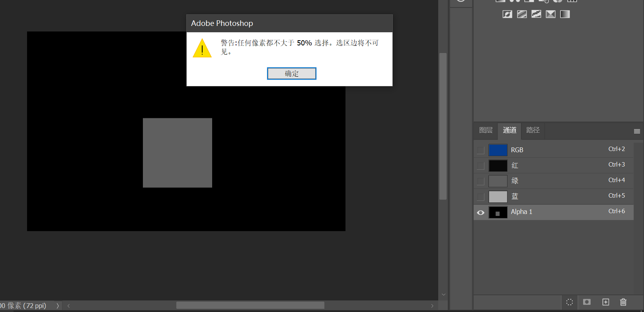Click the Ctrl+3 shortcut label
The height and width of the screenshot is (312, 644).
[617, 165]
